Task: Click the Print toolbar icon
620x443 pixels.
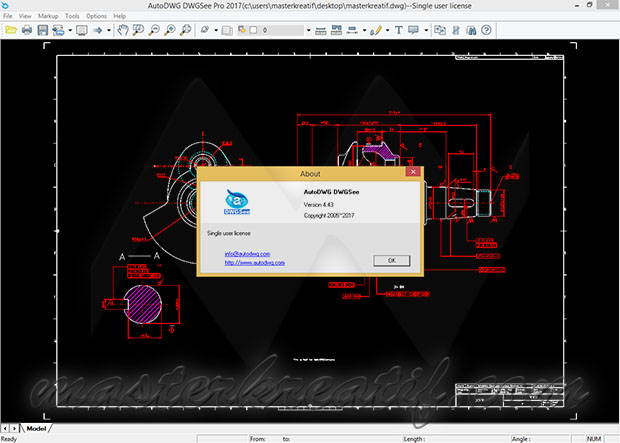Action: click(x=27, y=30)
